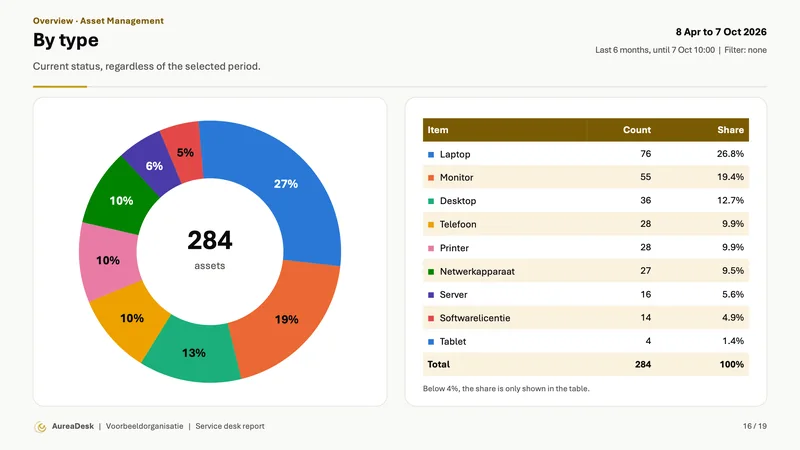Click the Server share value 5.6%
Viewport: 800px width, 450px height.
[x=733, y=294]
